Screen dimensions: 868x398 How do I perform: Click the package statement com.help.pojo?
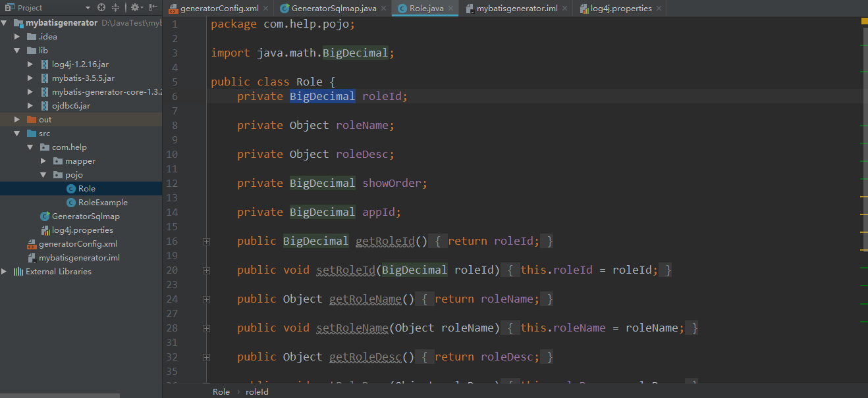coord(283,24)
